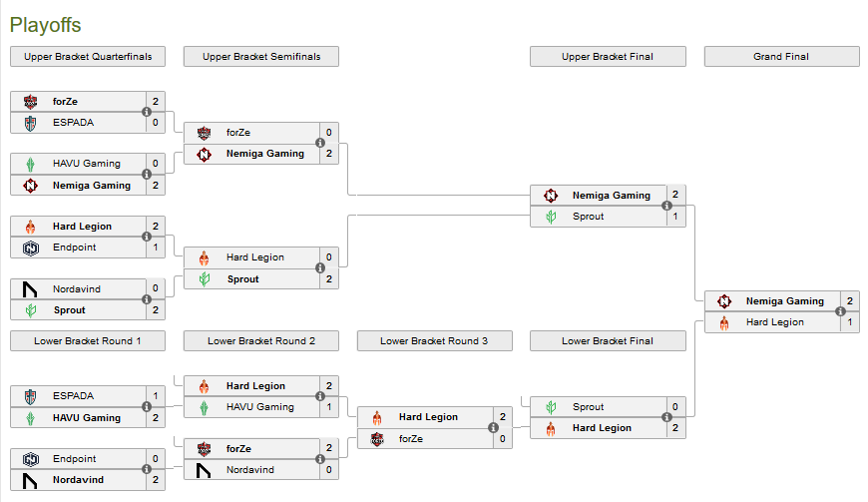This screenshot has height=502, width=868.
Task: Click Hard Legion name in the Grand Final
Action: click(776, 322)
